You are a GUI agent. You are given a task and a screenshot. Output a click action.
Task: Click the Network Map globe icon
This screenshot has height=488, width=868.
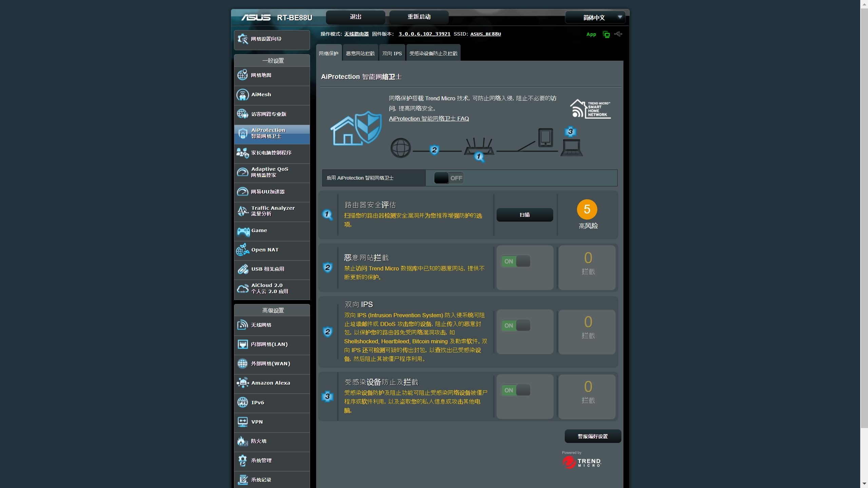tap(243, 75)
